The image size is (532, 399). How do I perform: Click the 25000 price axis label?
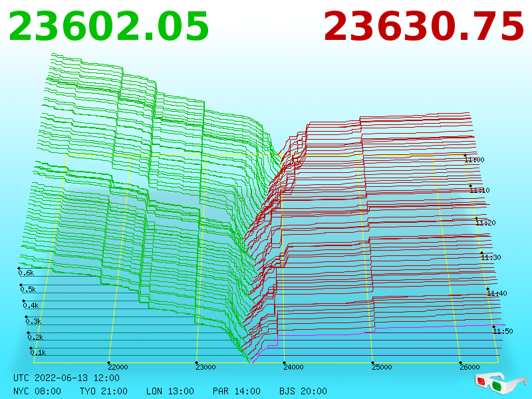coord(382,367)
